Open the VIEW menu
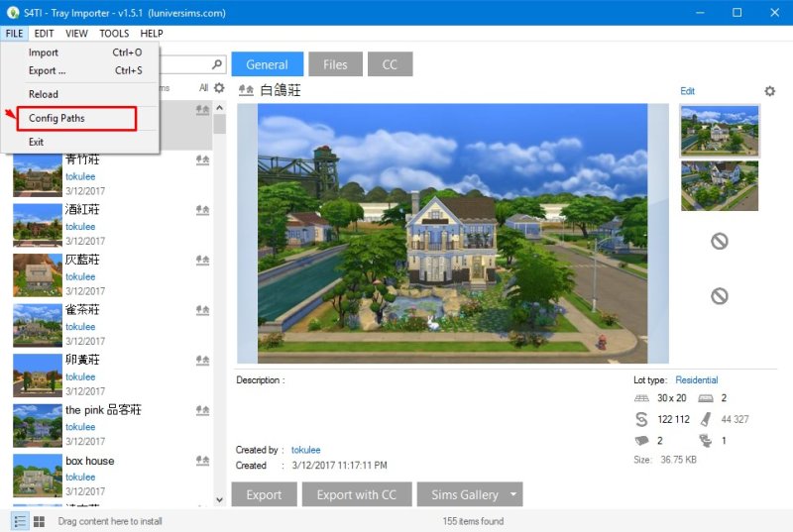This screenshot has width=793, height=532. point(76,34)
